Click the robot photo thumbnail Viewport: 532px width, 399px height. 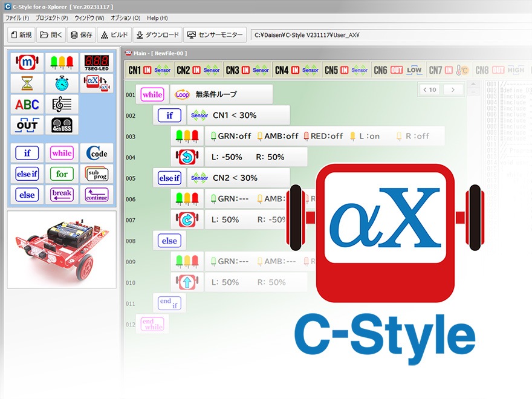(x=62, y=249)
